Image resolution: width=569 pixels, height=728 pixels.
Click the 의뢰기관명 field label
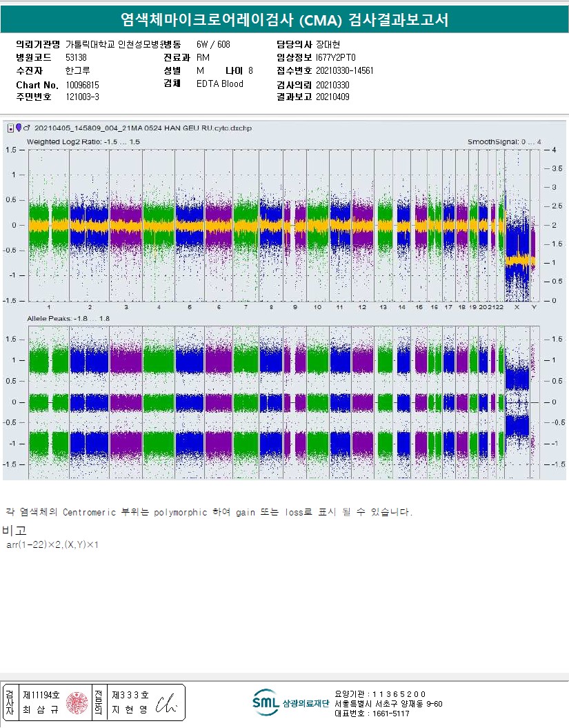38,45
